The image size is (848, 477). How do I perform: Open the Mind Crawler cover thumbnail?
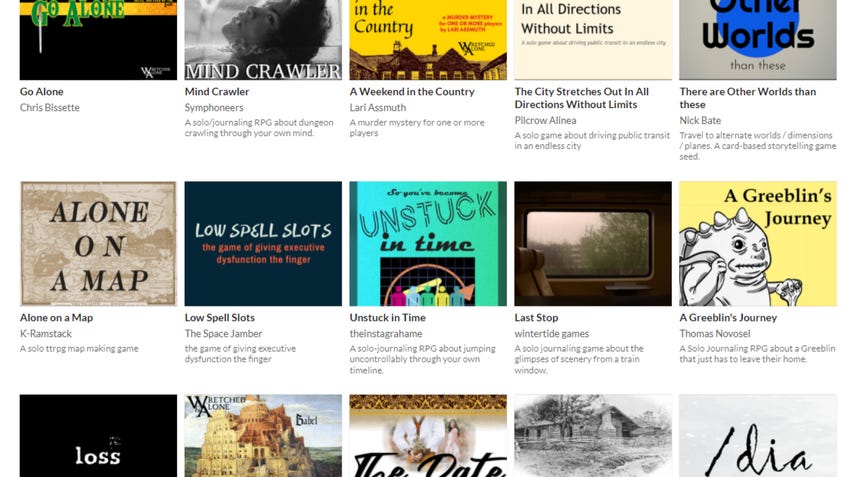(263, 40)
